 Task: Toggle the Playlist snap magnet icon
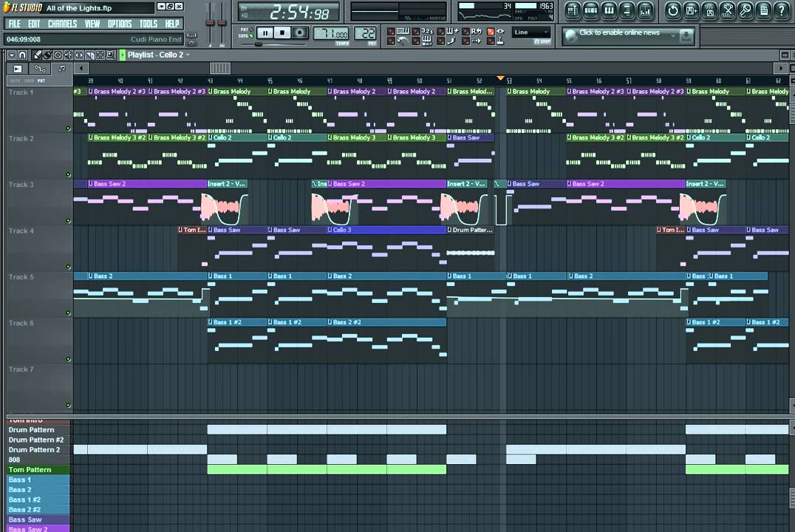click(x=23, y=55)
